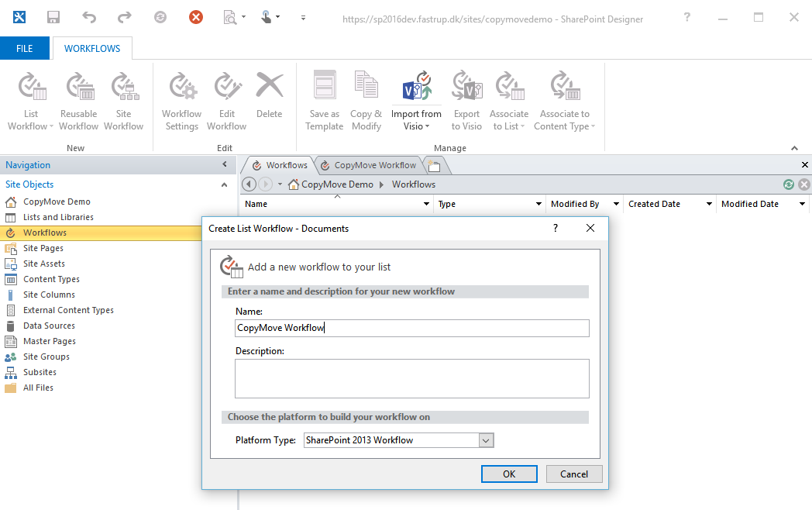812x510 pixels.
Task: Click the Edit Workflow ribbon icon
Action: pyautogui.click(x=227, y=95)
